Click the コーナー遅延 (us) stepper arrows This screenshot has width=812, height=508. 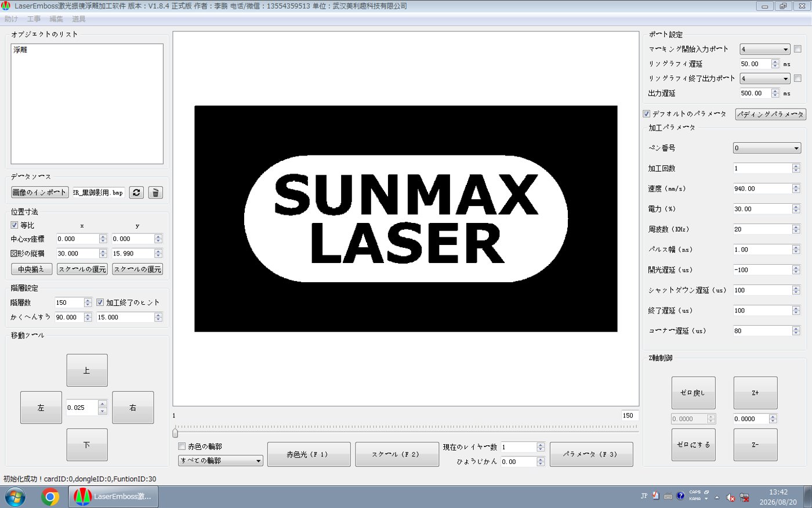796,331
